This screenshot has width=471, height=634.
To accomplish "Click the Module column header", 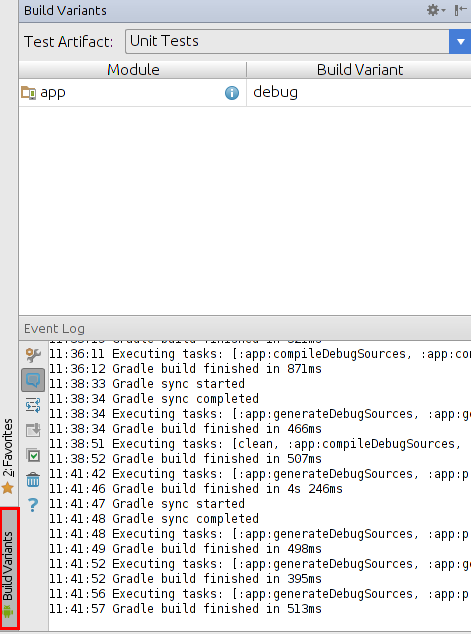I will click(x=133, y=70).
